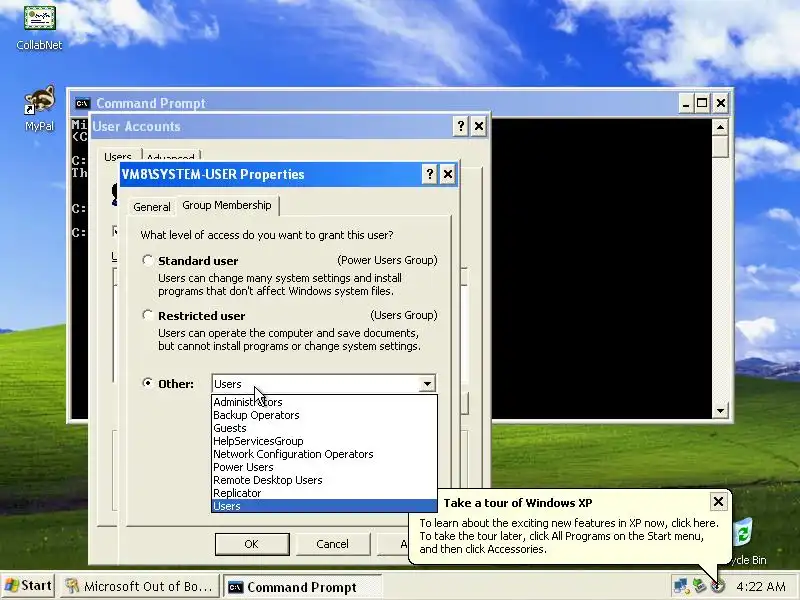Open the Start menu
Image resolution: width=800 pixels, height=600 pixels.
(29, 586)
